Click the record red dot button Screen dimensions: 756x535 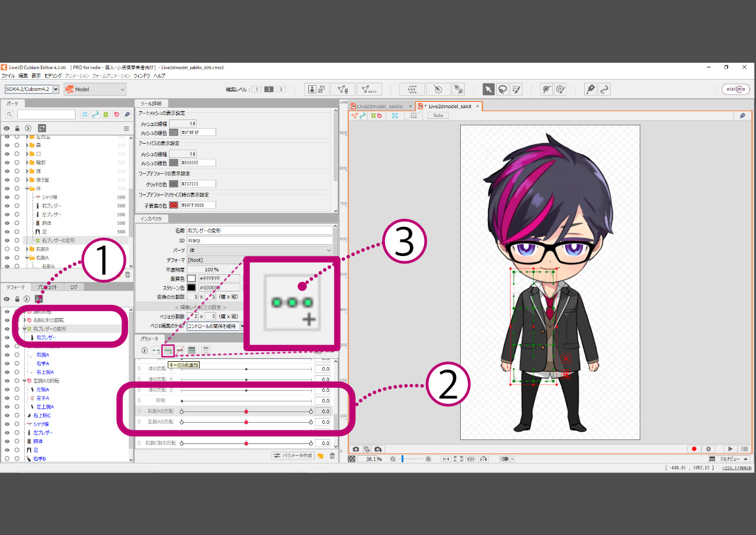tap(695, 449)
